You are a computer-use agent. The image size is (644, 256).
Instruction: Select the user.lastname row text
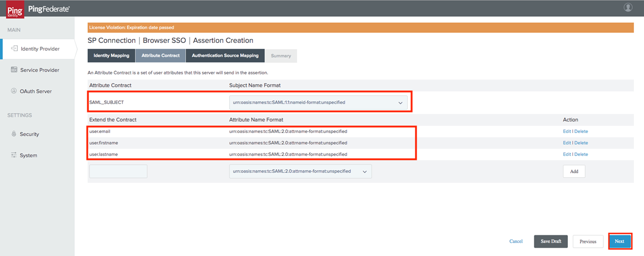pyautogui.click(x=103, y=155)
